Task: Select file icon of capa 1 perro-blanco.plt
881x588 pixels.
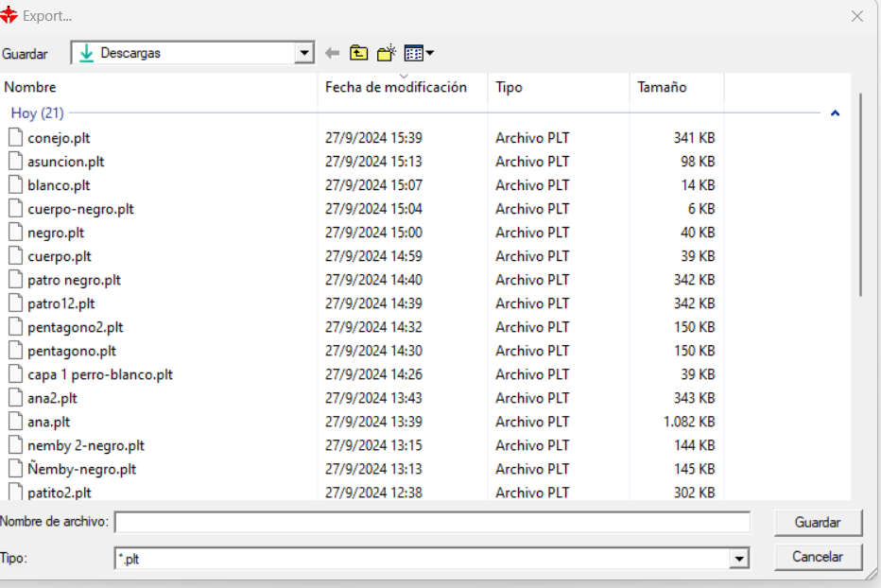Action: coord(16,373)
